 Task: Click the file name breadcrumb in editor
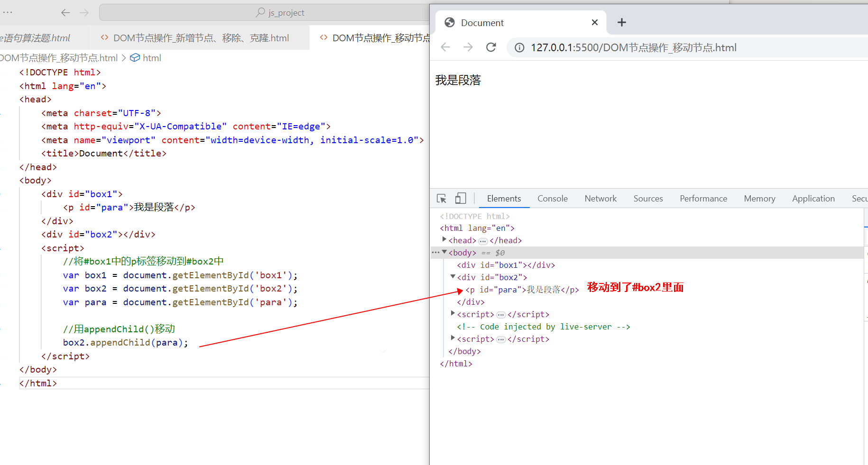pos(59,58)
